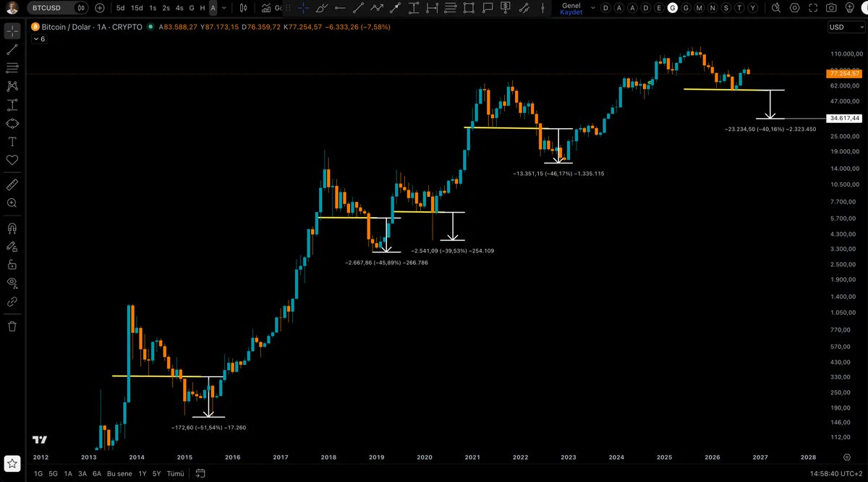Open the chart snapshot camera icon
Viewport: 868px width, 482px height.
[831, 7]
